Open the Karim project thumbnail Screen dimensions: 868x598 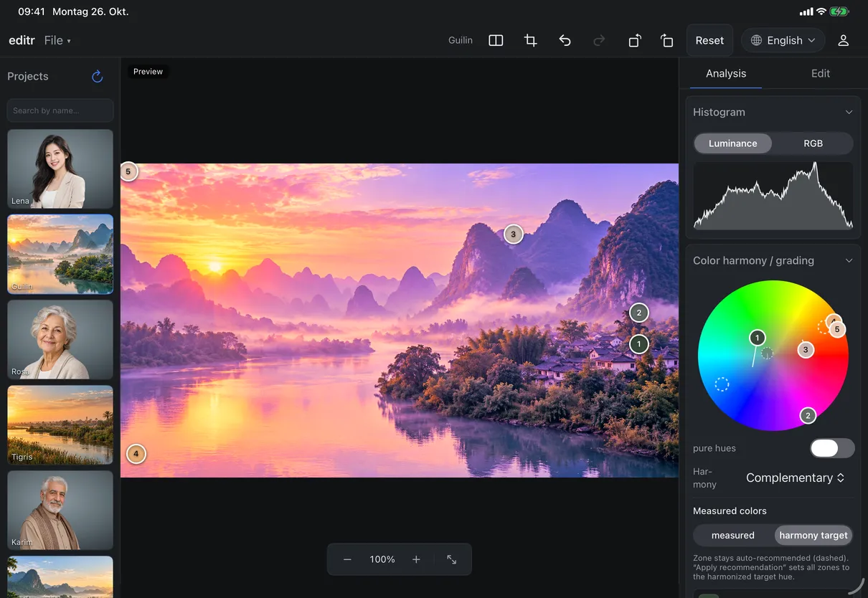[60, 510]
